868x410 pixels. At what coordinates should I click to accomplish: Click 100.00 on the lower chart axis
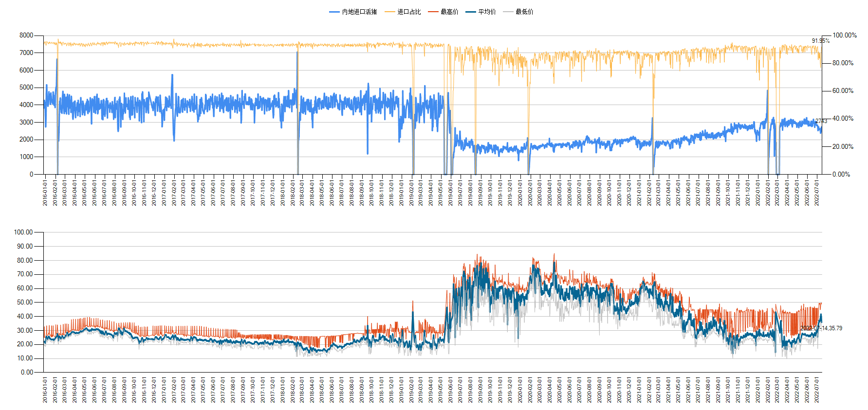23,232
